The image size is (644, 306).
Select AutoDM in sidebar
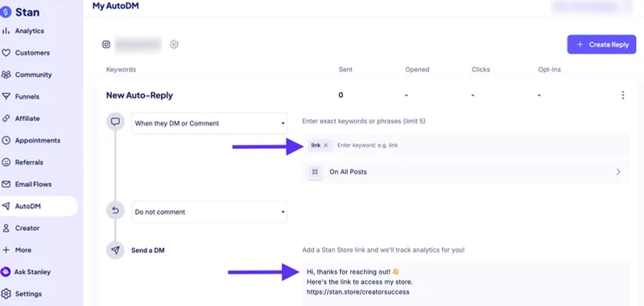(28, 206)
